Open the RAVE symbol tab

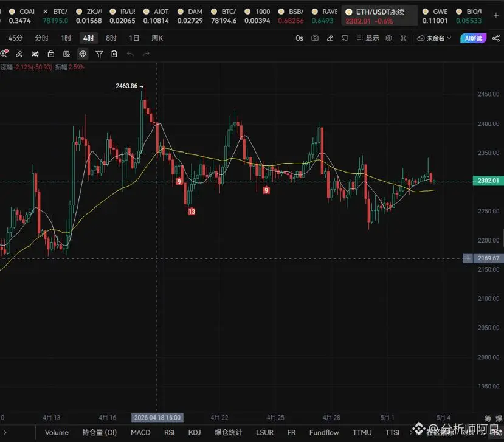(x=323, y=16)
